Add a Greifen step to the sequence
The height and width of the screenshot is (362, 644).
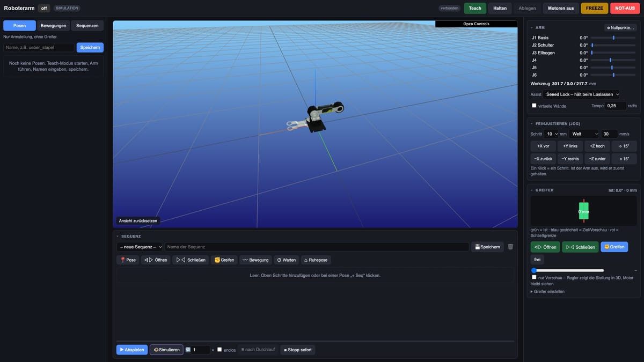pos(224,260)
